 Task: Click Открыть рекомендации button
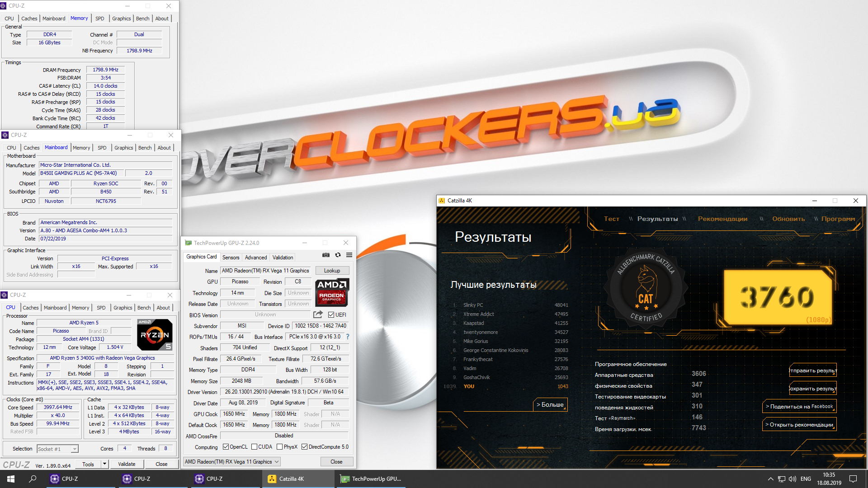coord(799,424)
